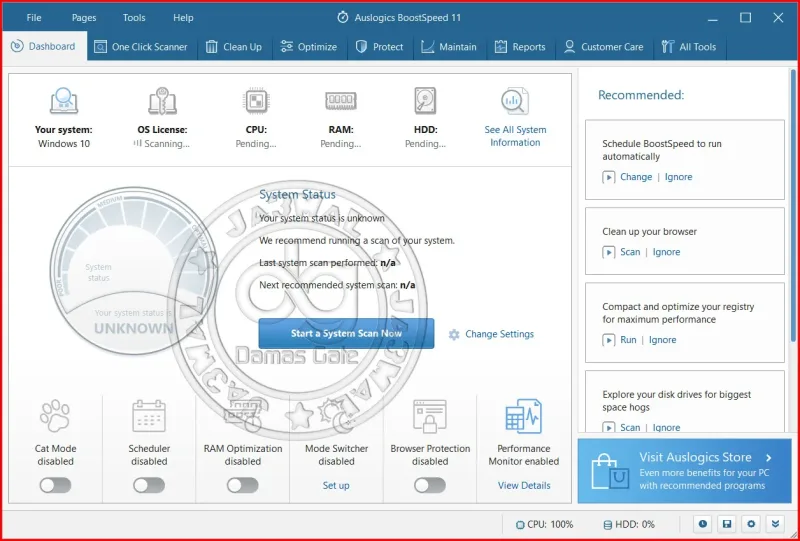Click the OS License key icon
800x541 pixels.
pos(162,101)
